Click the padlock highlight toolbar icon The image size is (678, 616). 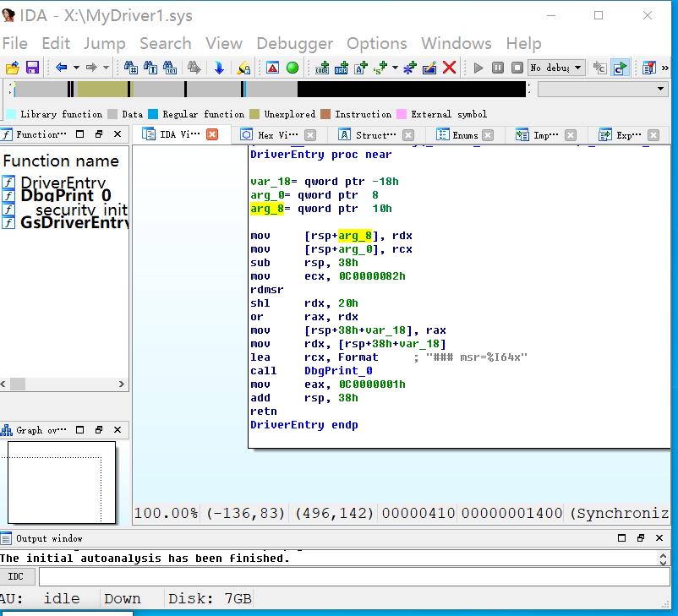[243, 68]
